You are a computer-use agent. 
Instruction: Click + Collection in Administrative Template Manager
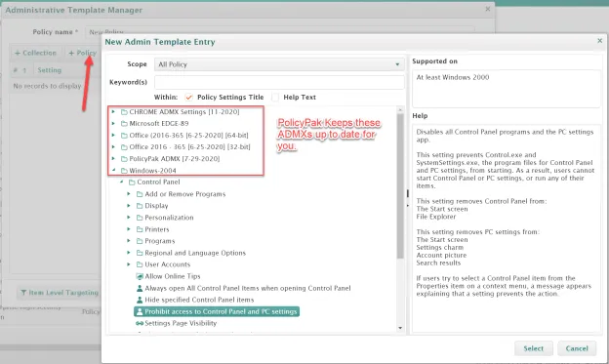35,53
